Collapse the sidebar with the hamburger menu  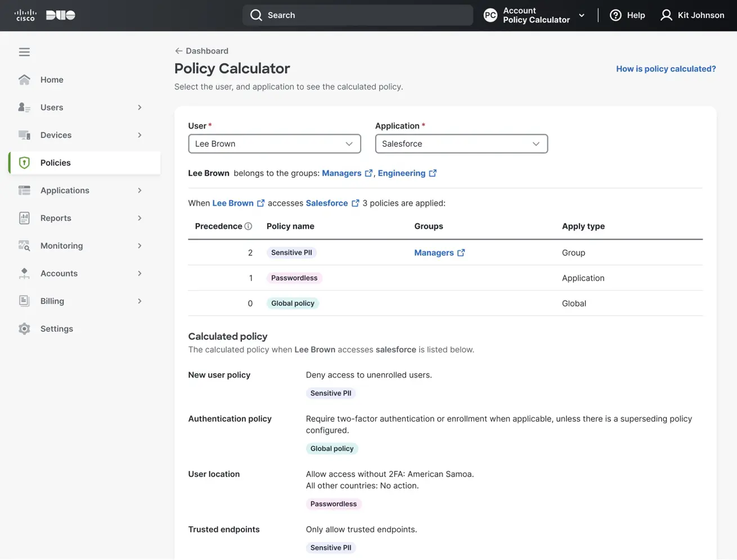pyautogui.click(x=24, y=51)
